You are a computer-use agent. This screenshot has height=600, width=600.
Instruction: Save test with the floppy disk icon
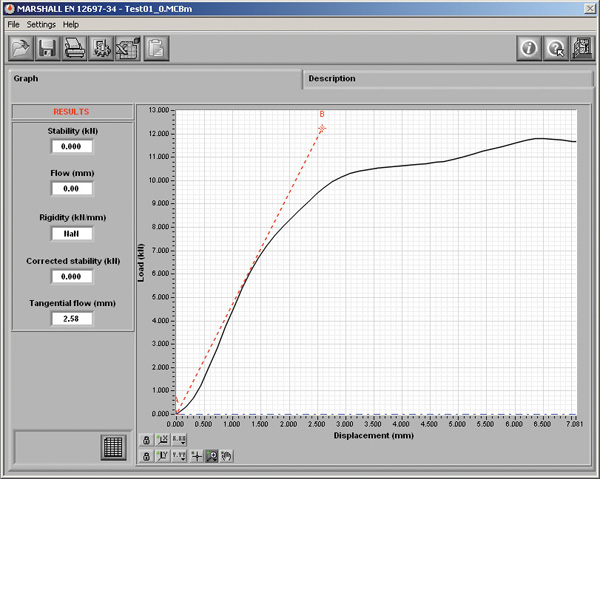[47, 48]
